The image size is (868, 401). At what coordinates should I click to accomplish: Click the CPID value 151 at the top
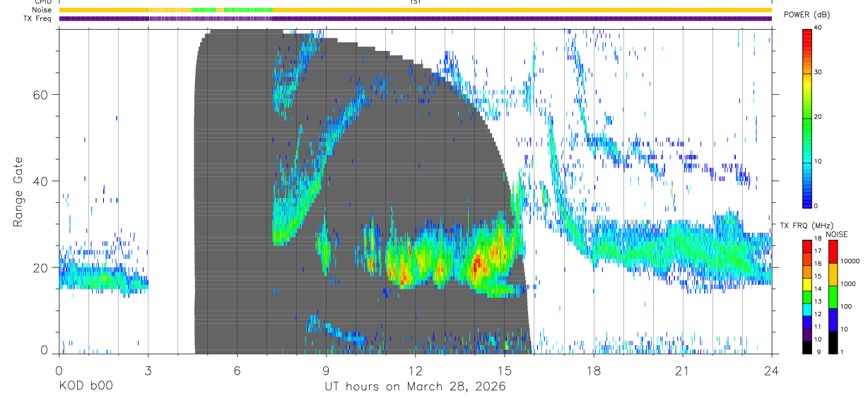416,2
